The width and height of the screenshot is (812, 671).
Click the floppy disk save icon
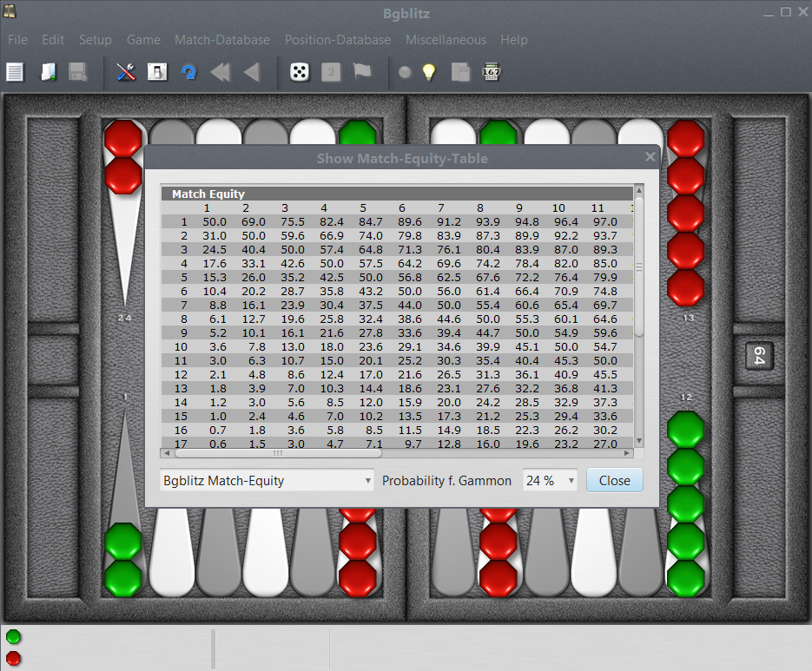pos(77,72)
